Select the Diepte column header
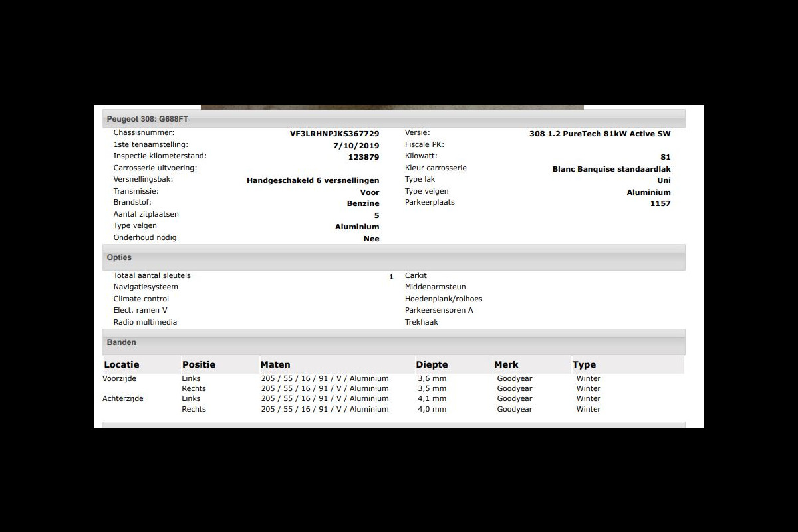This screenshot has width=798, height=532. [x=432, y=364]
